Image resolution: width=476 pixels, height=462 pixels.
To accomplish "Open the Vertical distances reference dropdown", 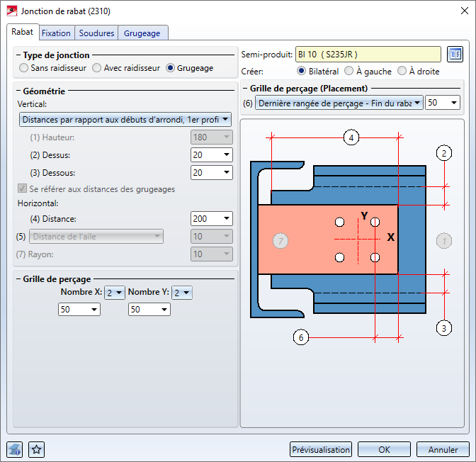I will (125, 120).
